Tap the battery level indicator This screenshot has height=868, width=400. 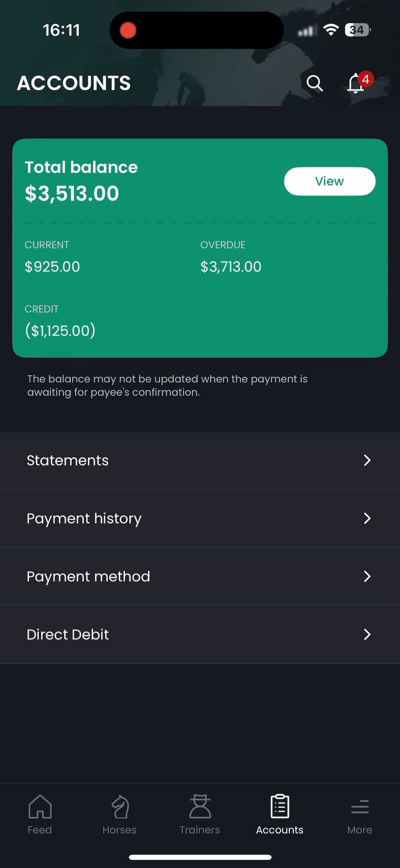357,30
